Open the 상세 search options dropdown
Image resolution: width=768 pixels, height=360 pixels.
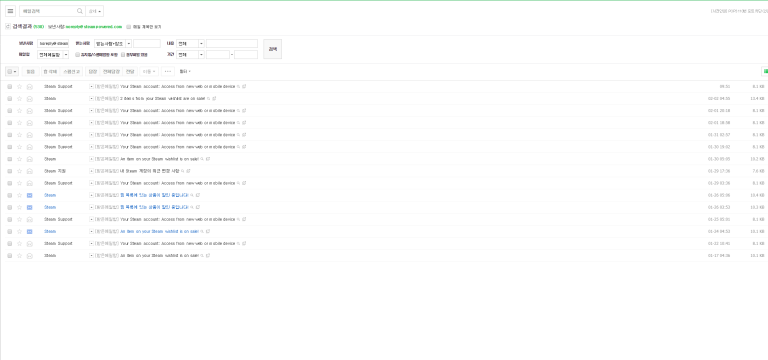tap(95, 11)
